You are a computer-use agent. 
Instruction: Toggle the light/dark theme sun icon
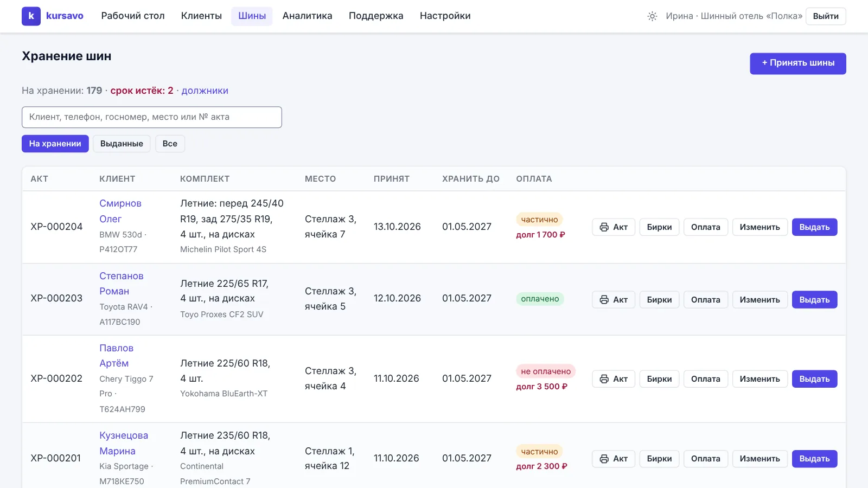(652, 16)
